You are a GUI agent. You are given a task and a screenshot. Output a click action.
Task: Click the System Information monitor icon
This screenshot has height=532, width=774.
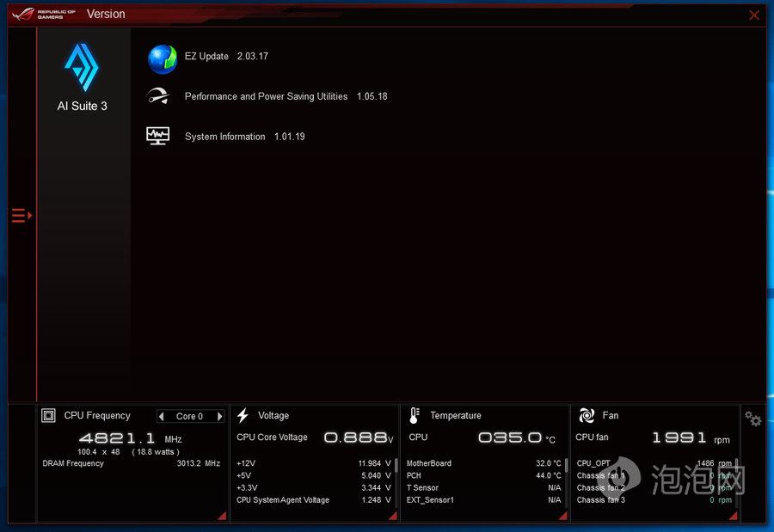(158, 136)
